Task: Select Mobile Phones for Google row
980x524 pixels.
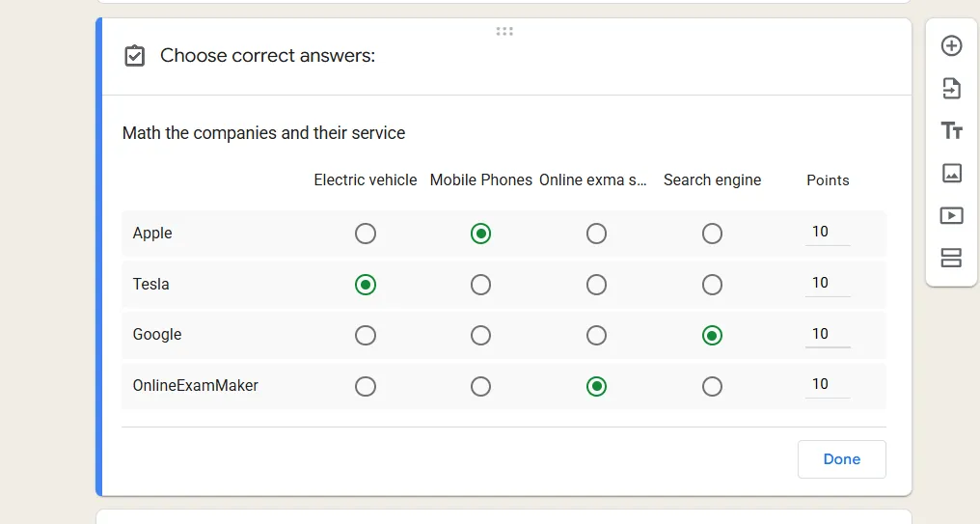Action: tap(480, 335)
